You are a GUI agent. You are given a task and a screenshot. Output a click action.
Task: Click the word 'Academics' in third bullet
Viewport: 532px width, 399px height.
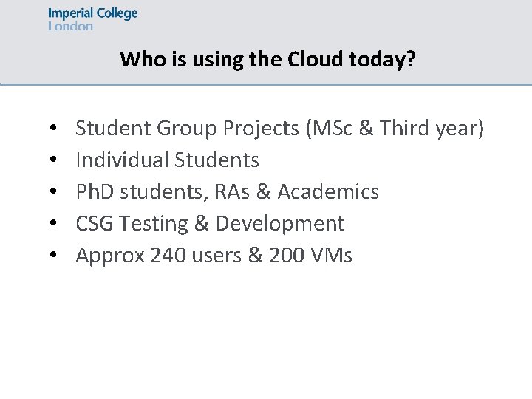[328, 191]
